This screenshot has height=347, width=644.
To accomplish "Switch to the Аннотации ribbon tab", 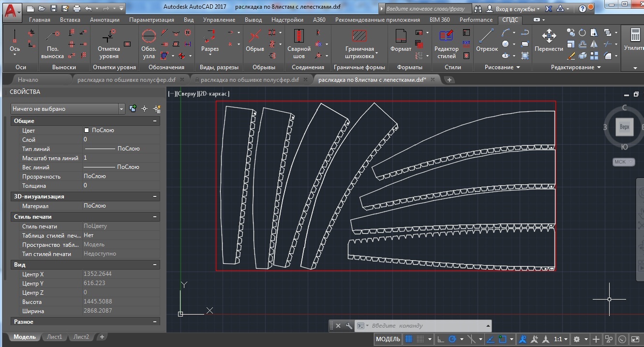I will point(105,20).
